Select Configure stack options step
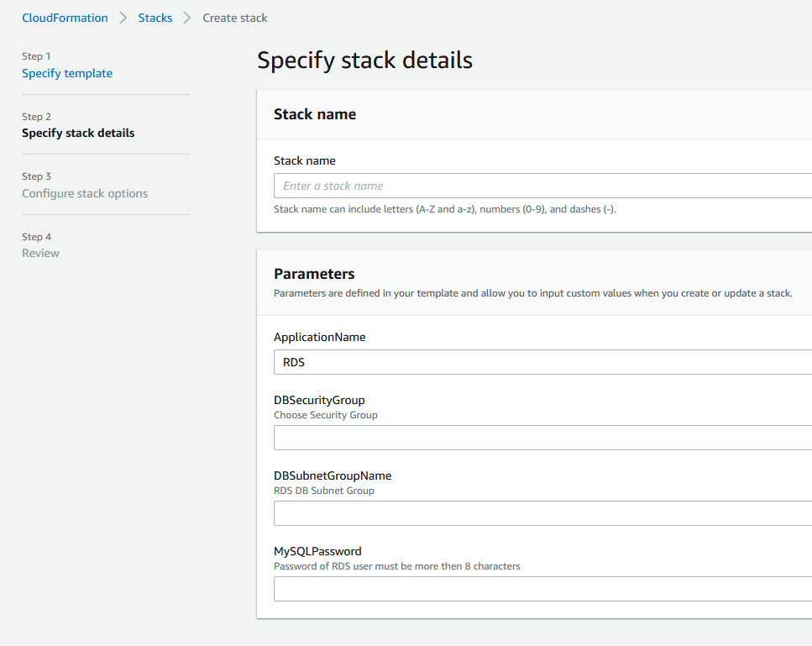Screen dimensions: 812x646 [85, 193]
